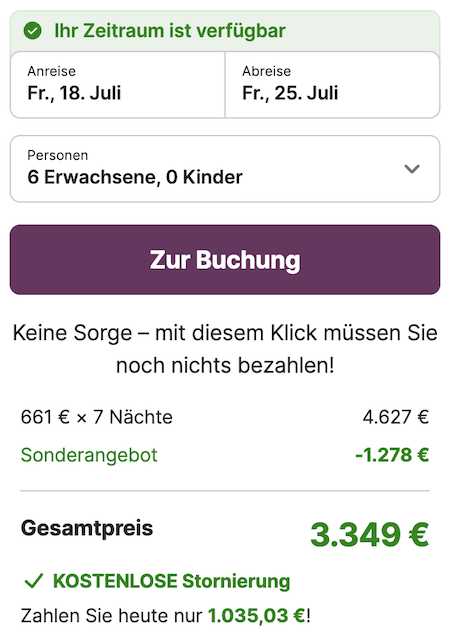Click the 661 € × 7 Nächte line

[97, 417]
